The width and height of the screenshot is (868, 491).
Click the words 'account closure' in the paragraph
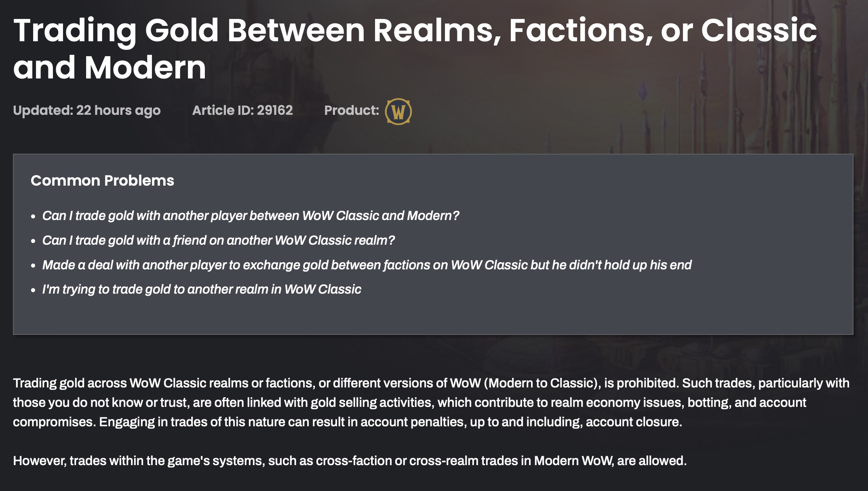[633, 422]
